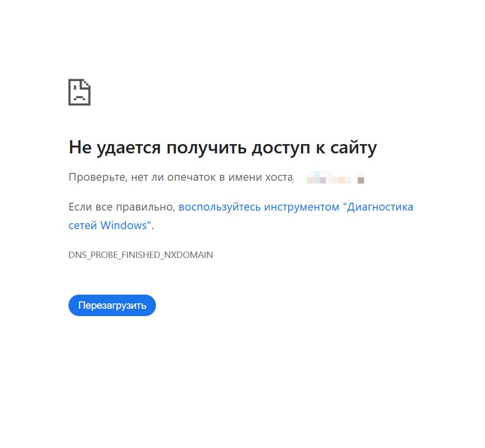Click the word "сайту" in the heading
Viewport: 485px width, 448px height.
click(x=353, y=148)
